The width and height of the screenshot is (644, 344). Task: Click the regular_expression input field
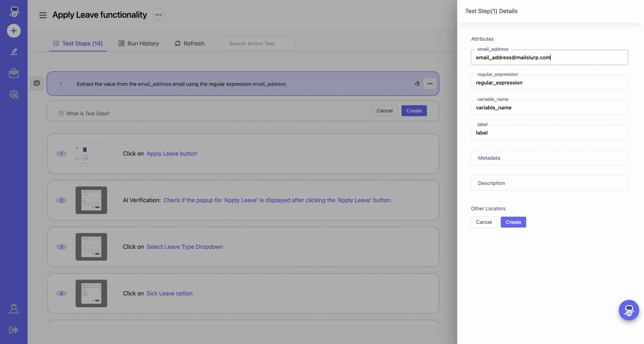(x=549, y=83)
